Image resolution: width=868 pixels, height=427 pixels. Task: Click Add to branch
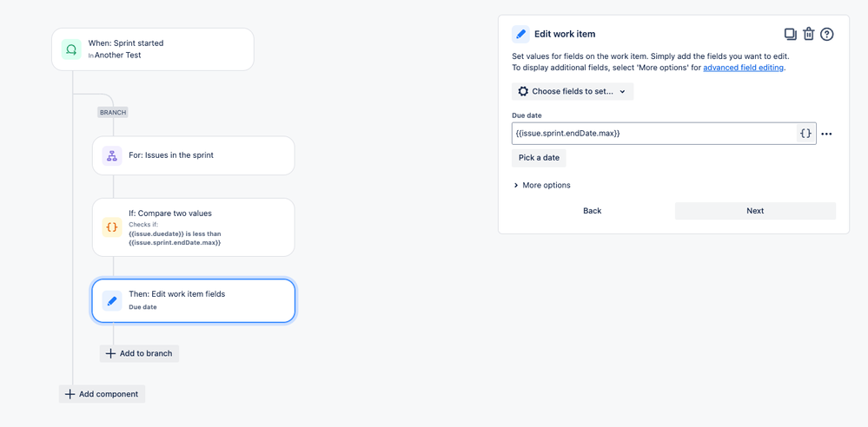(140, 353)
